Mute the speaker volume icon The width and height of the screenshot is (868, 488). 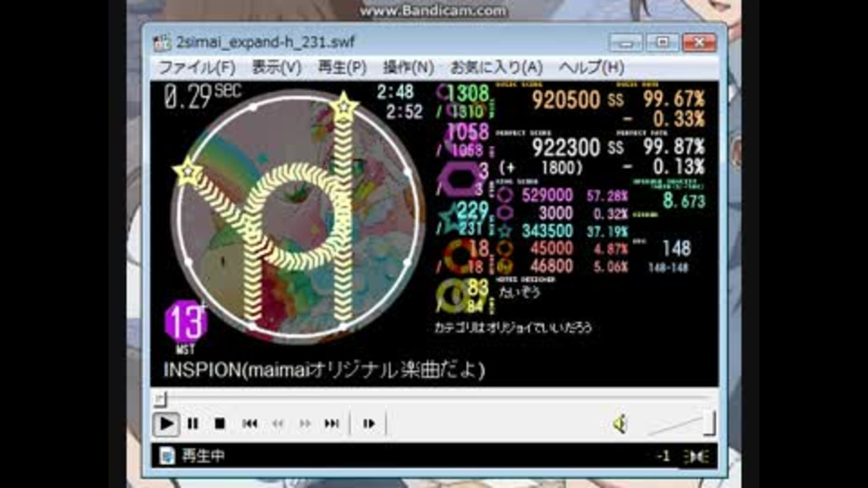tap(620, 424)
